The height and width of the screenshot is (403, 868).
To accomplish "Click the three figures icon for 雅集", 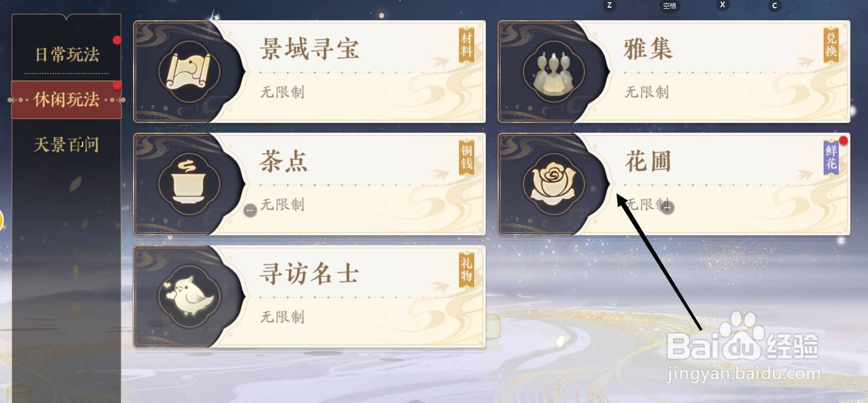I will click(554, 71).
